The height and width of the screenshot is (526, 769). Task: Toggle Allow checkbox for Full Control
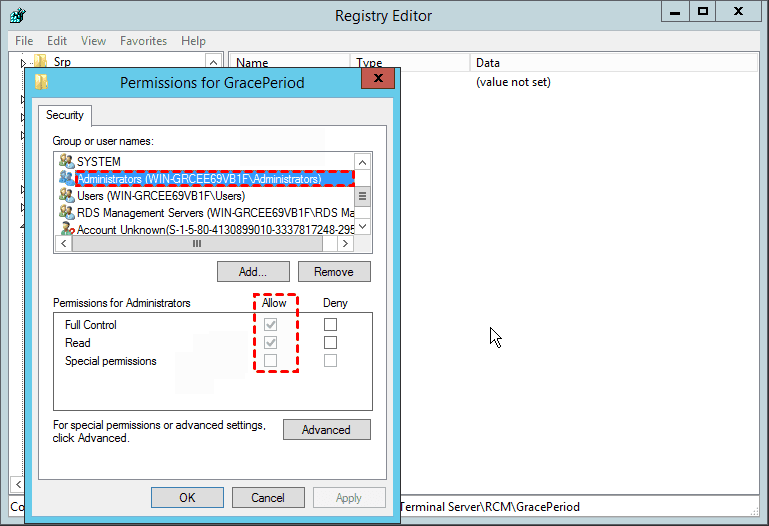(270, 324)
